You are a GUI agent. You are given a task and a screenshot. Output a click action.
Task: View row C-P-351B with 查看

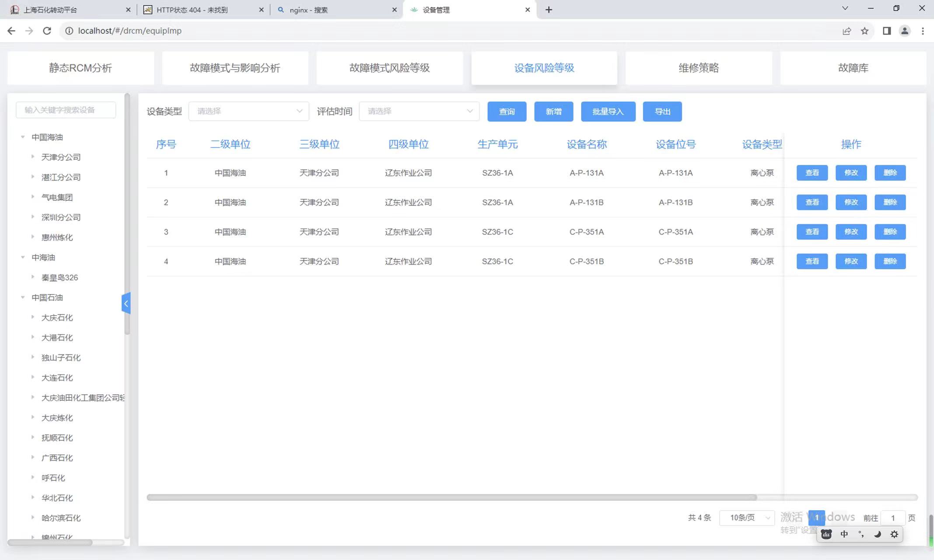(x=812, y=261)
